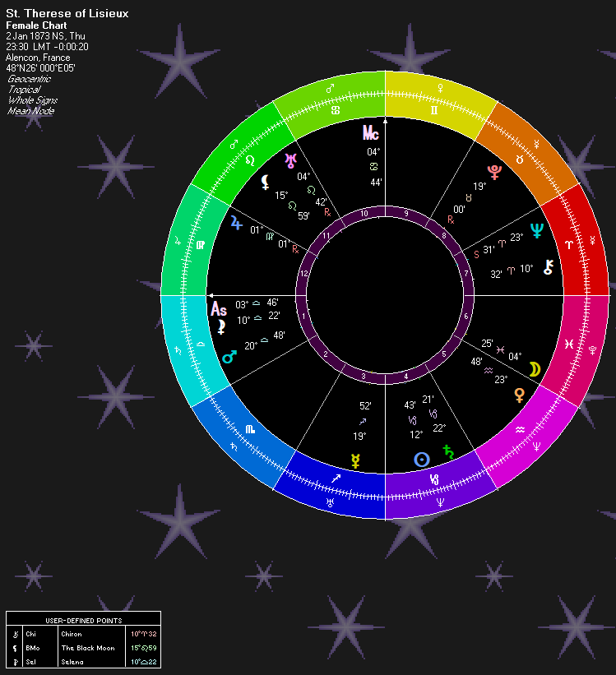Select the Virgo sign symbol on the zodiac ring
The width and height of the screenshot is (616, 675).
coord(201,245)
